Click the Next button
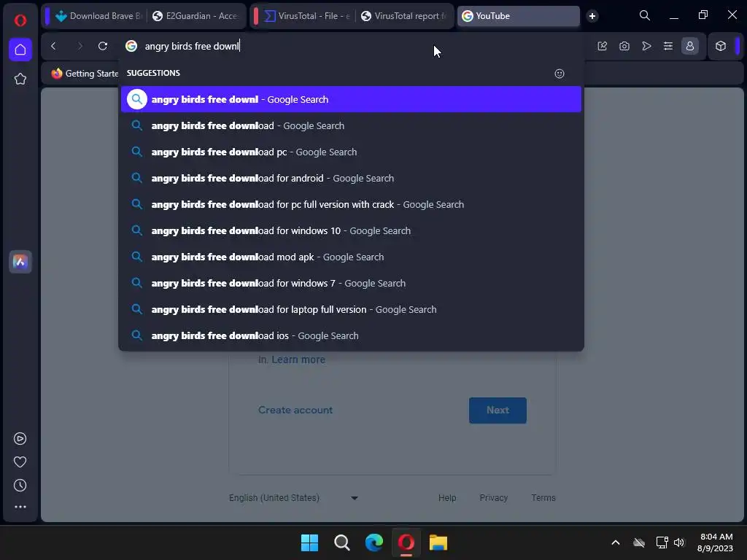This screenshot has width=747, height=560. 498,410
